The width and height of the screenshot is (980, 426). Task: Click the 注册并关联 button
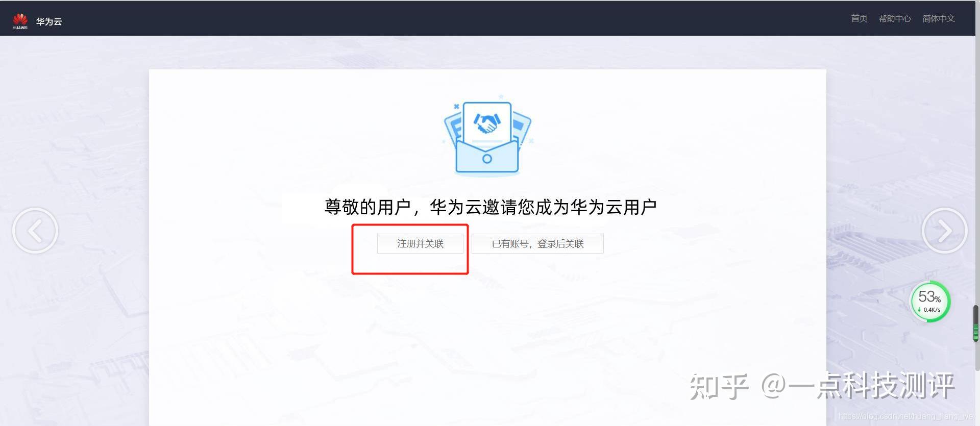[x=420, y=243]
